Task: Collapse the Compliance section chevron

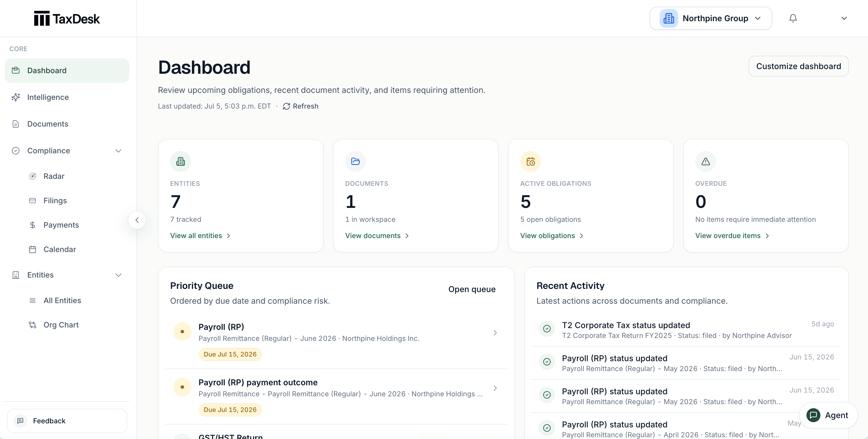Action: (118, 151)
